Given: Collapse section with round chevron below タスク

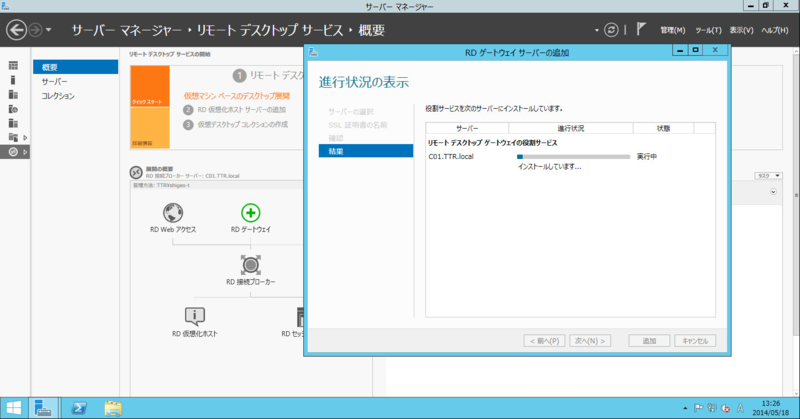Looking at the screenshot, I should [x=773, y=192].
